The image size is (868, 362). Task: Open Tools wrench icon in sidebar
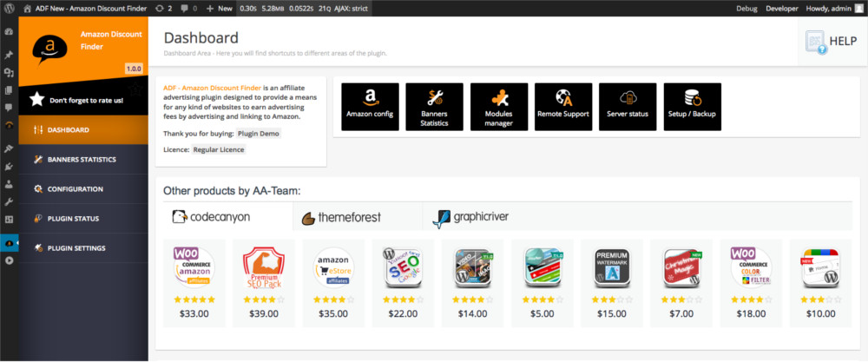point(9,201)
